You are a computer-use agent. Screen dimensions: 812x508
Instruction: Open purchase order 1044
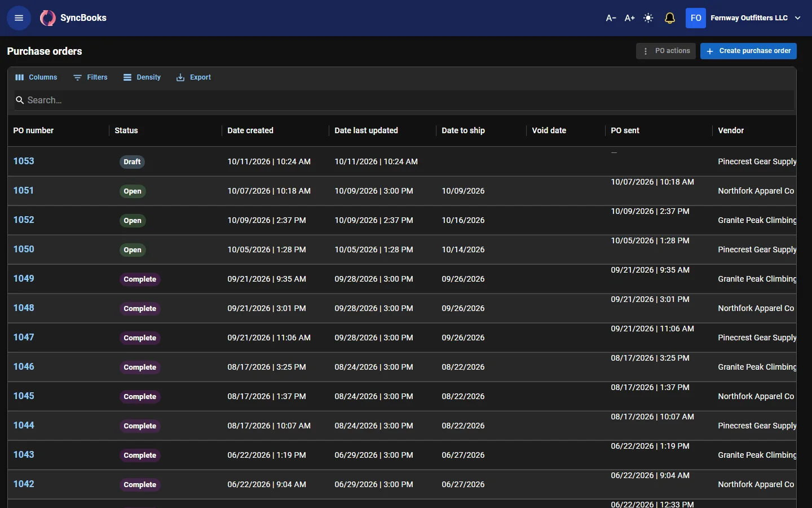(x=24, y=425)
